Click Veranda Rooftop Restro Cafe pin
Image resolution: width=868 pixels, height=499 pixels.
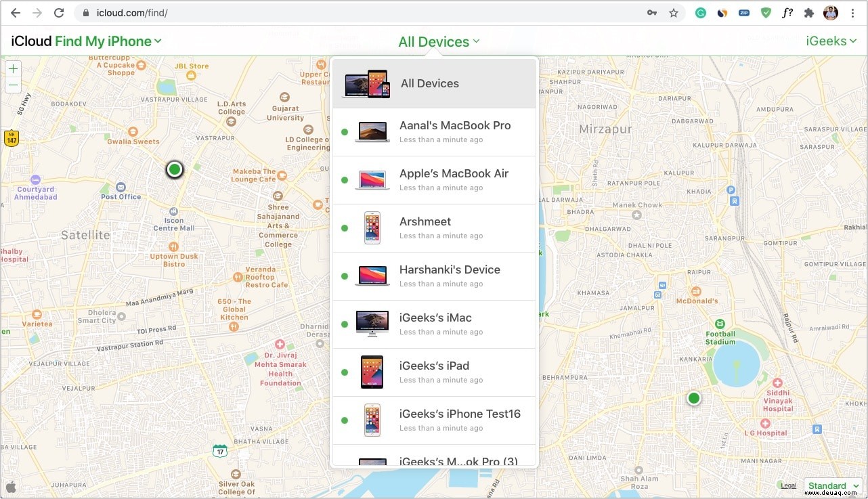click(x=238, y=277)
